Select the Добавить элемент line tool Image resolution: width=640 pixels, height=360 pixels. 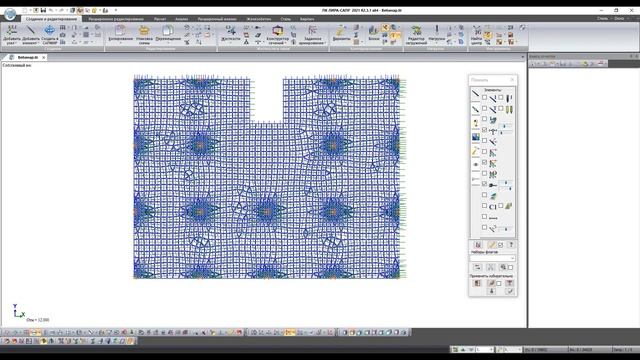(31, 35)
